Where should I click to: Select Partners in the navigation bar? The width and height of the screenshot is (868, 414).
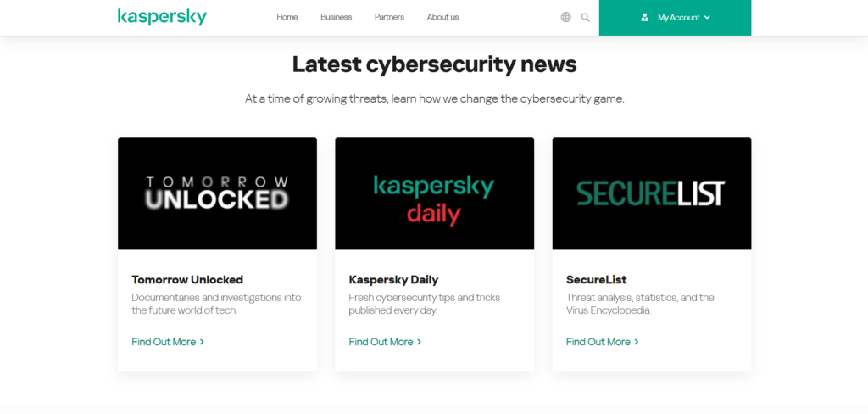(389, 17)
